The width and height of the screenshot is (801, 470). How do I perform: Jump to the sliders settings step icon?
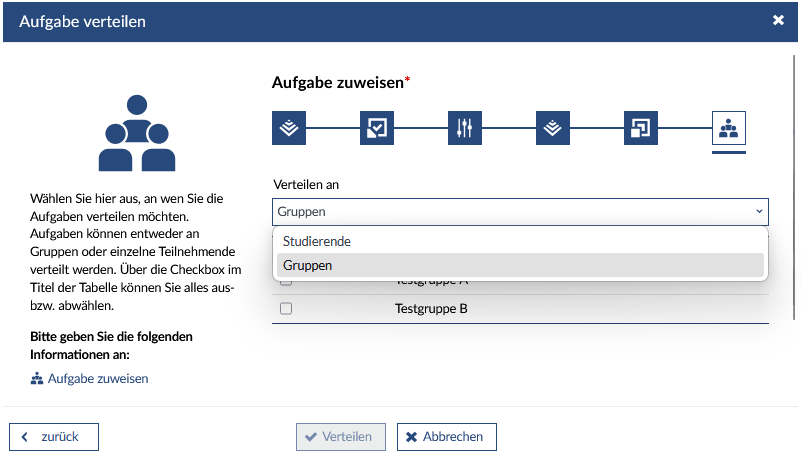tap(465, 128)
